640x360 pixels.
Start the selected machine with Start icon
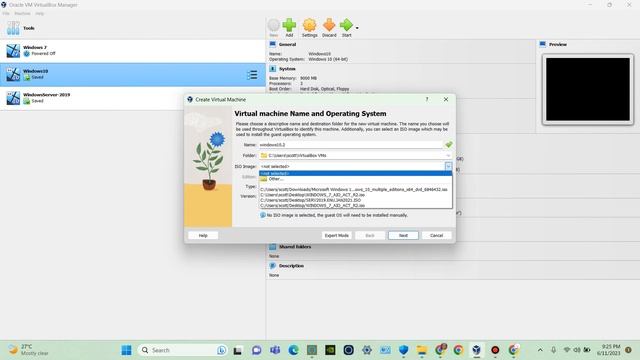tap(346, 27)
